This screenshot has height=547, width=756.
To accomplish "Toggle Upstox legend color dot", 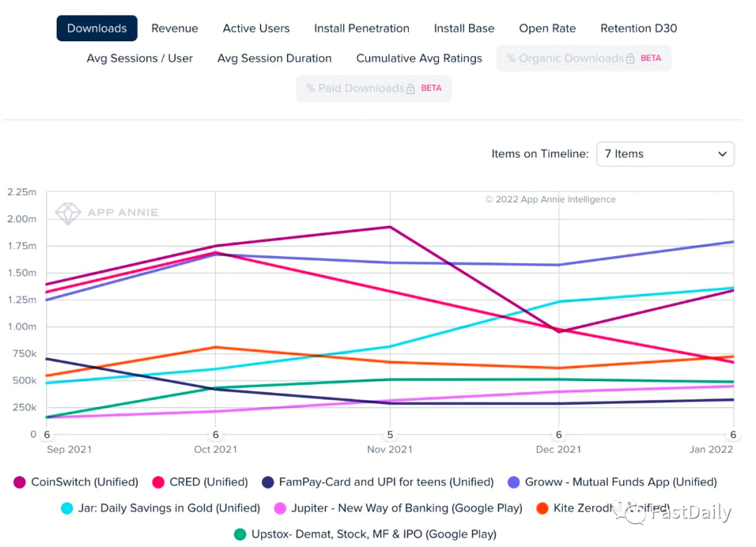I will point(240,534).
